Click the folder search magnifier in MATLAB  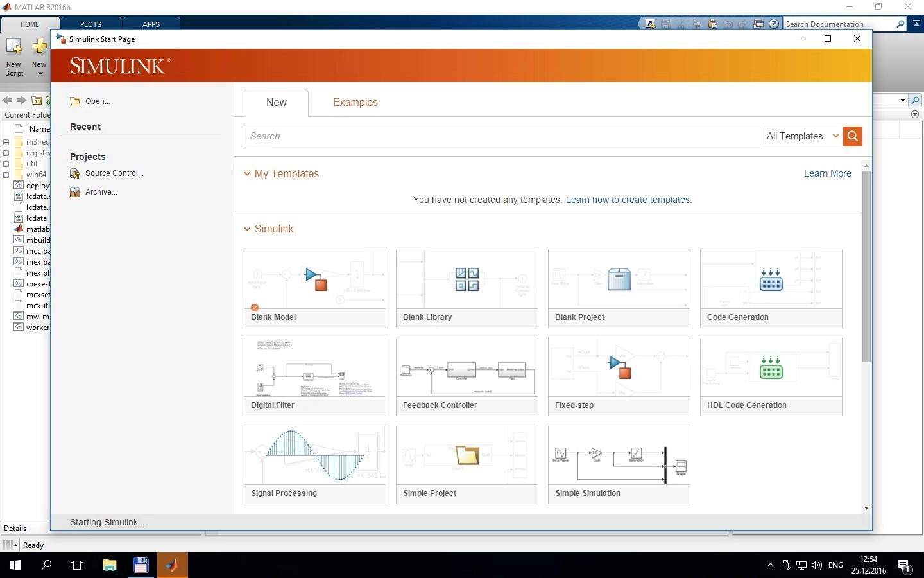click(915, 100)
